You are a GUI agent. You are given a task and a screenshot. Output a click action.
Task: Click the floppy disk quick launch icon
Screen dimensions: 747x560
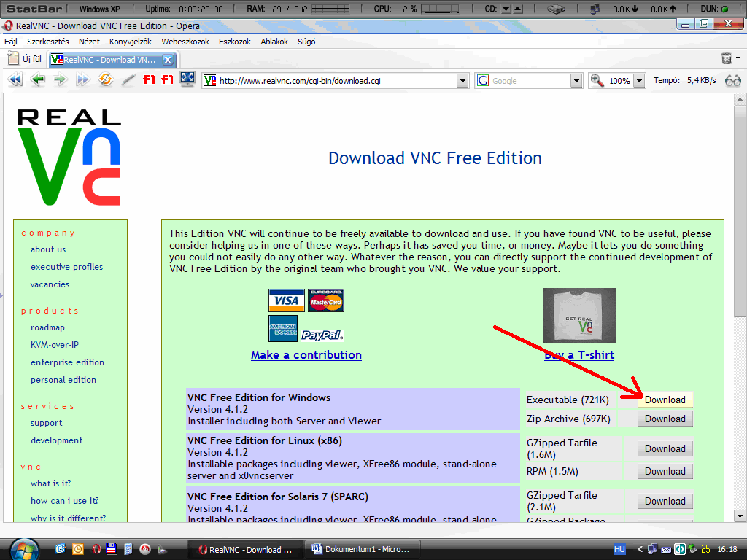112,549
